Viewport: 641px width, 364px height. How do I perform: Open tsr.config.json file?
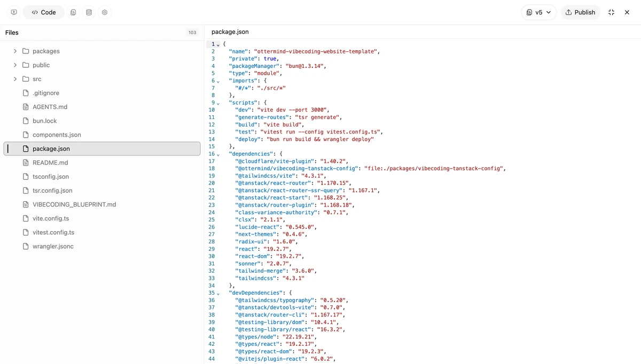point(102,191)
